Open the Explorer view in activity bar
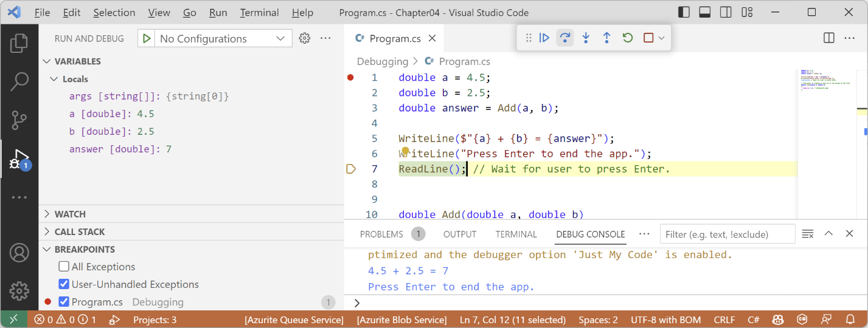Image resolution: width=868 pixels, height=328 pixels. click(x=19, y=43)
